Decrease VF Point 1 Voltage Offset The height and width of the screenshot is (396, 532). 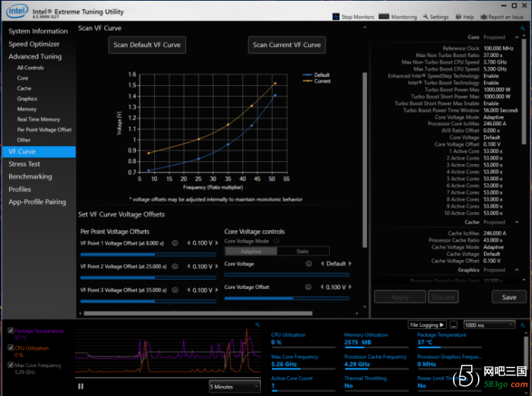[x=188, y=243]
